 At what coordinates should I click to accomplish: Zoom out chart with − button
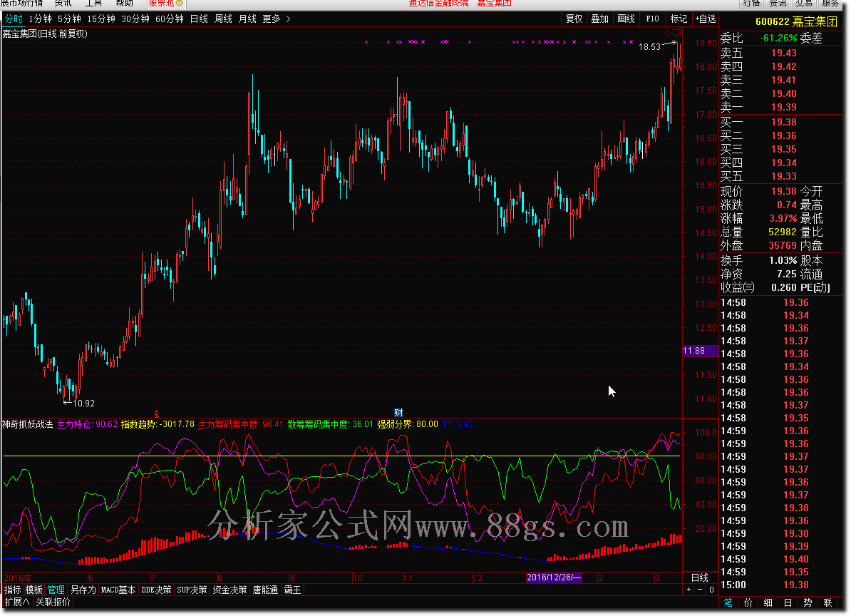click(700, 590)
